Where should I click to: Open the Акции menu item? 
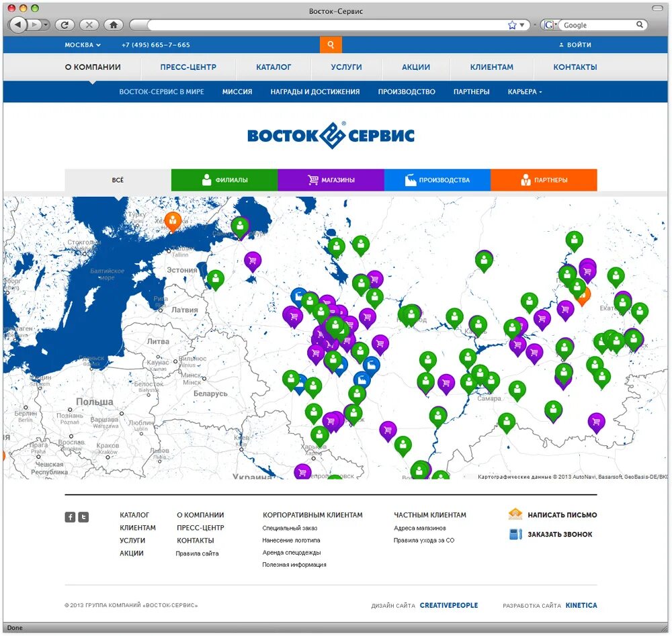(x=416, y=66)
